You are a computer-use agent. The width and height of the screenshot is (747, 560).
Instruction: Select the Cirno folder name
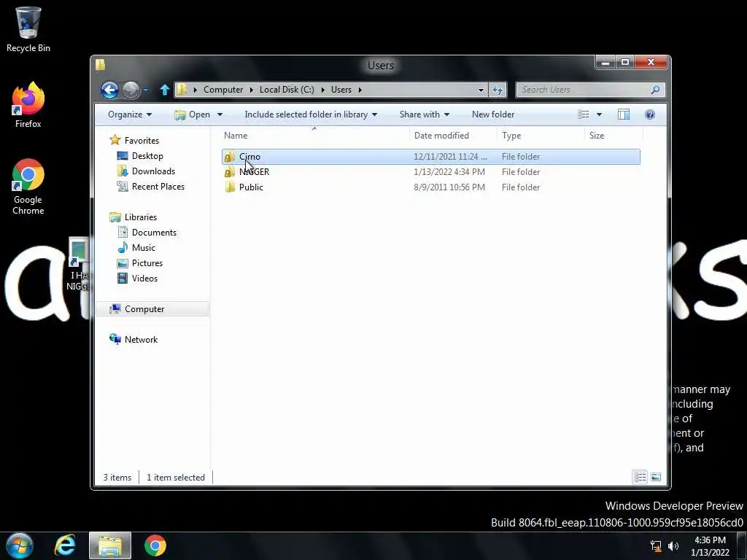(249, 157)
